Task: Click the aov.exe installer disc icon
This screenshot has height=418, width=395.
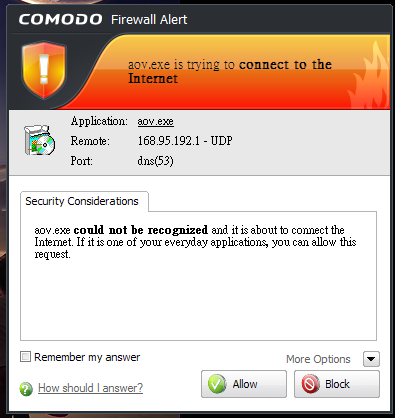Action: pyautogui.click(x=39, y=140)
